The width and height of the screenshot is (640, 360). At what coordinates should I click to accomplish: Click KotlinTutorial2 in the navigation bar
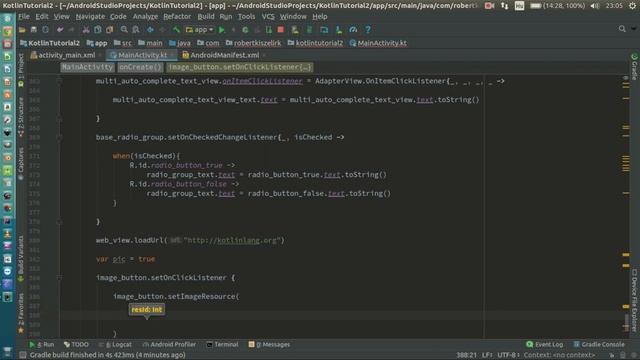click(x=50, y=43)
